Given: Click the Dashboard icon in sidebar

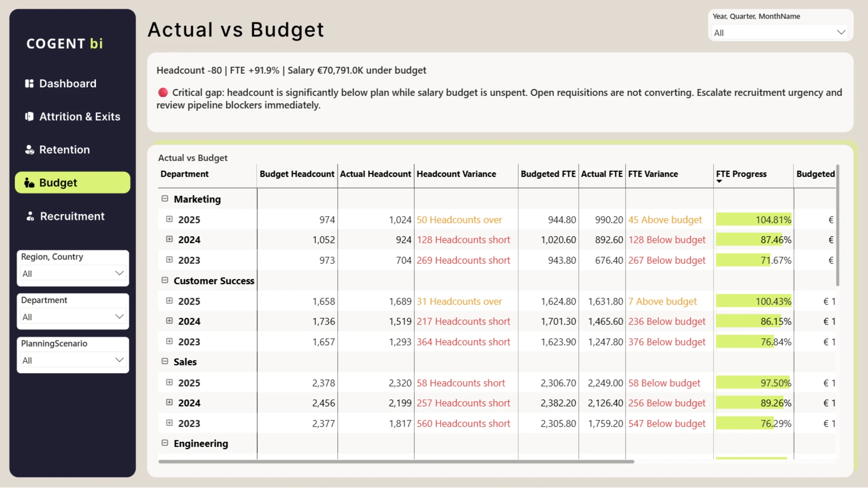Looking at the screenshot, I should (29, 84).
